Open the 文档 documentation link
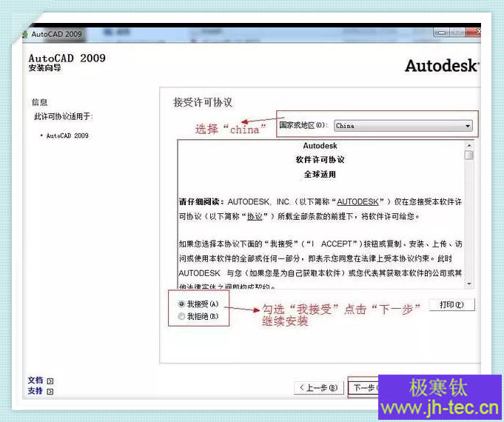This screenshot has width=504, height=422. point(36,381)
